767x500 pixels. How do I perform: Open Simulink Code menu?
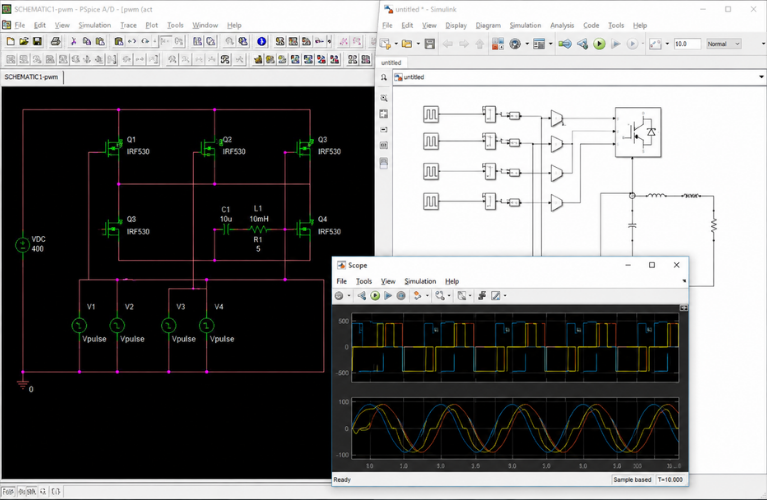pyautogui.click(x=591, y=25)
